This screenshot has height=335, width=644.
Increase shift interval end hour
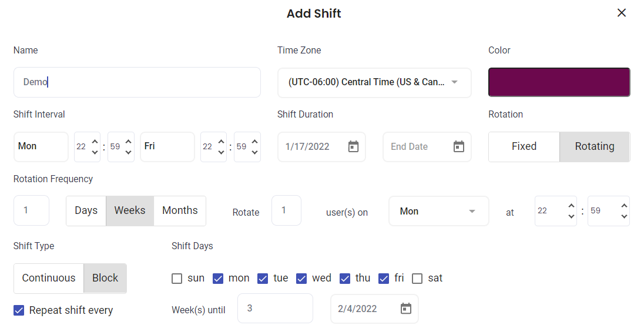pyautogui.click(x=221, y=142)
